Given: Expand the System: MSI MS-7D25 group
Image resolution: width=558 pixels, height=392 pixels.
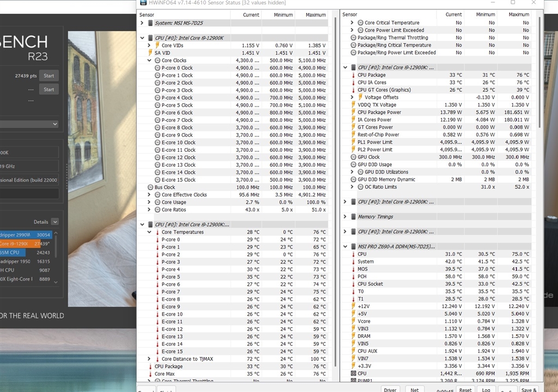Looking at the screenshot, I should click(142, 23).
